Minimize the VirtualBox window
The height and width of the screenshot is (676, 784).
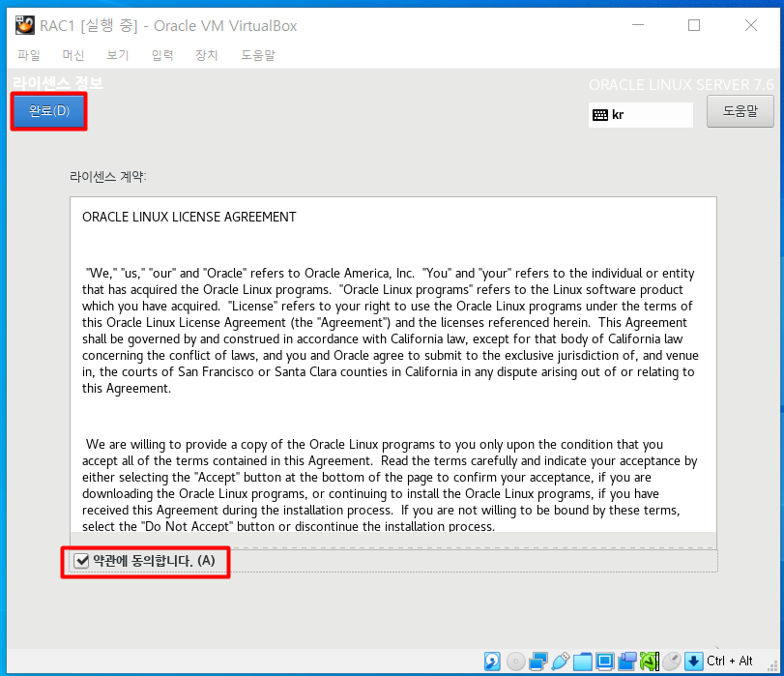638,25
